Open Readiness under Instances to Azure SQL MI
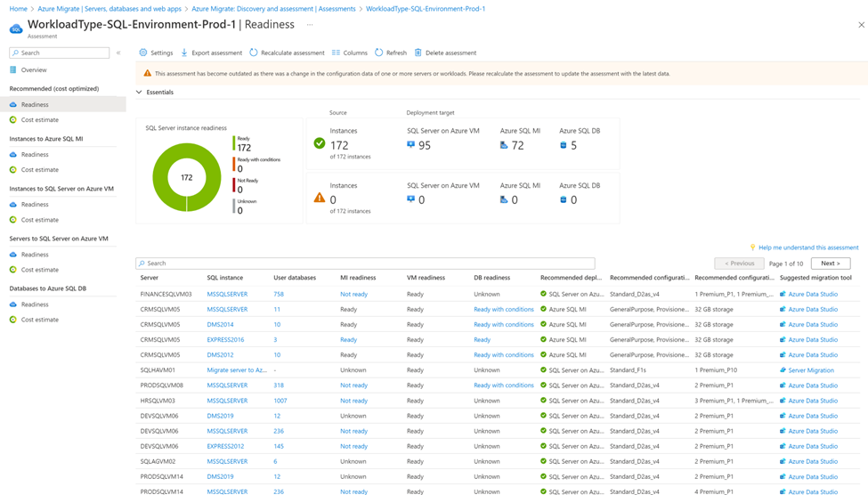This screenshot has height=495, width=868. (x=35, y=155)
